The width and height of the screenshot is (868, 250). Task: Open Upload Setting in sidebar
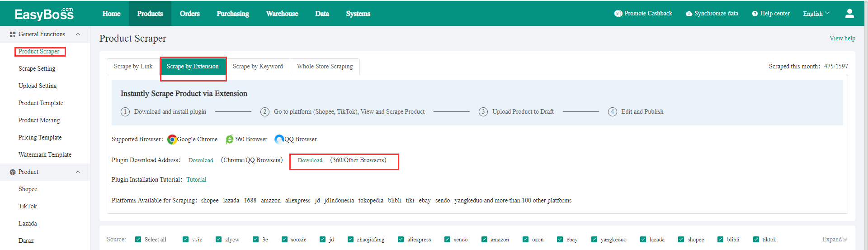(x=38, y=86)
